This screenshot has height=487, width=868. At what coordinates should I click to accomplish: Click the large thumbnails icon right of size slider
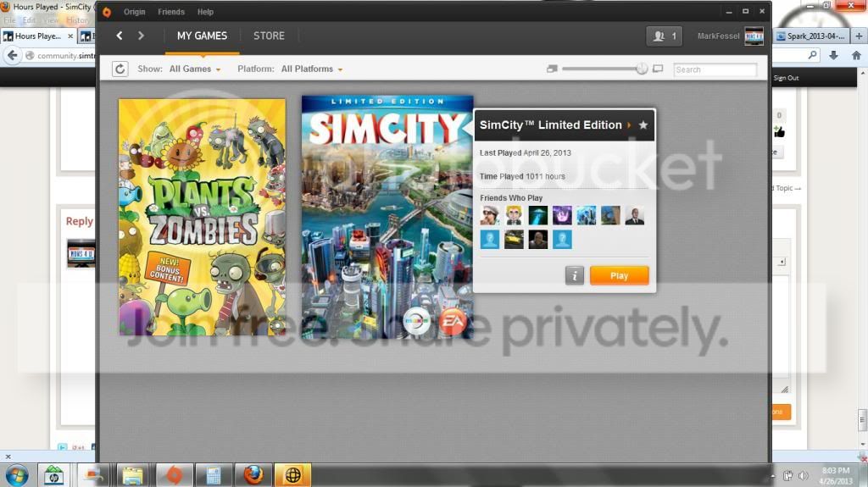(x=658, y=69)
